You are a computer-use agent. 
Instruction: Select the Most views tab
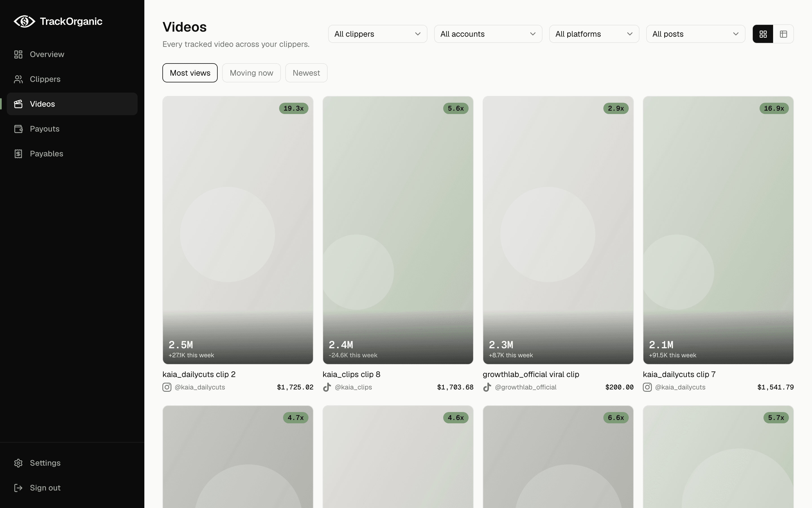pyautogui.click(x=190, y=73)
